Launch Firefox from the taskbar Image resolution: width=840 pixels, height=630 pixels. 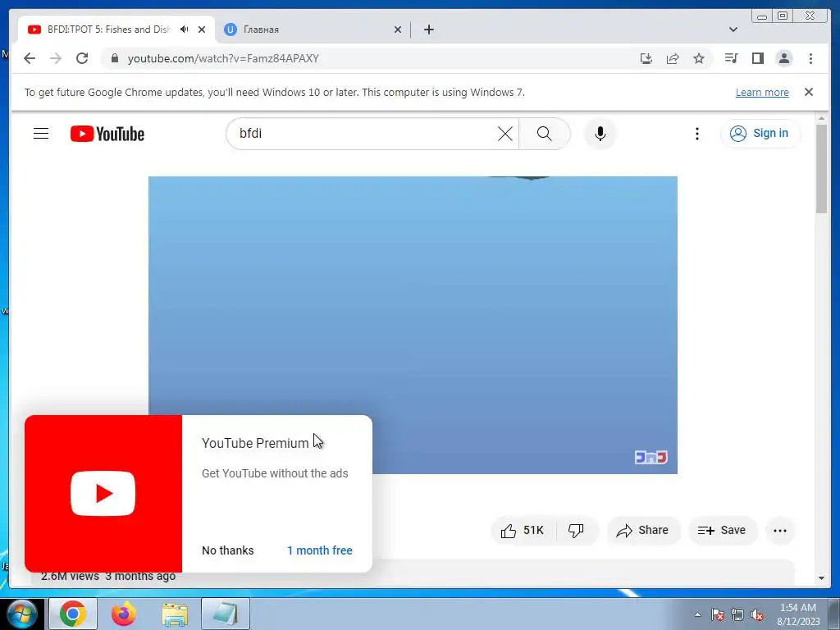(124, 614)
